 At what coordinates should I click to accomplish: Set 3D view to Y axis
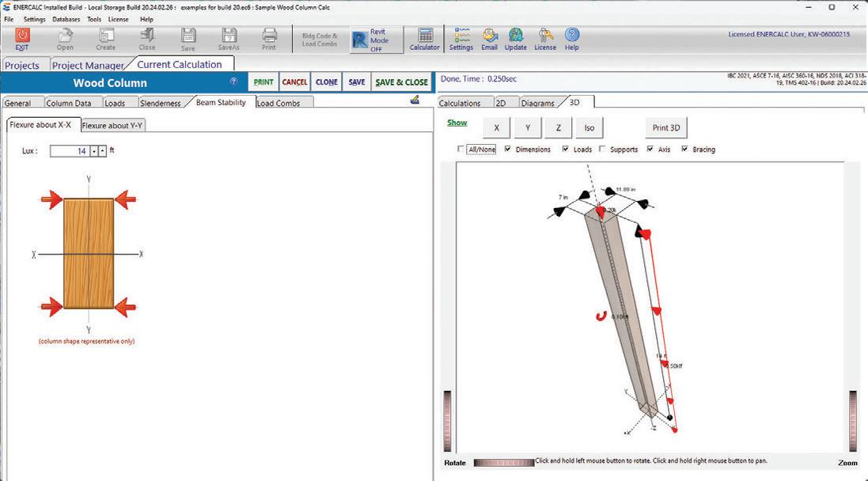pyautogui.click(x=528, y=128)
